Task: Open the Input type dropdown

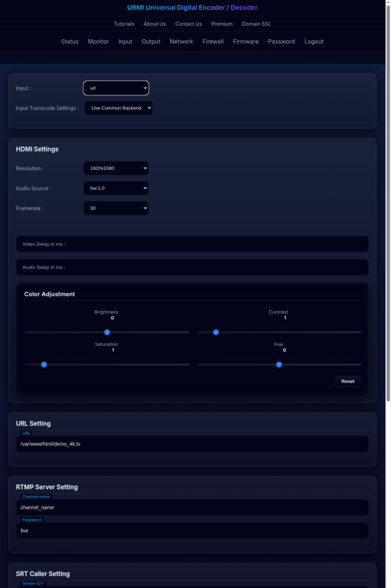Action: (116, 88)
